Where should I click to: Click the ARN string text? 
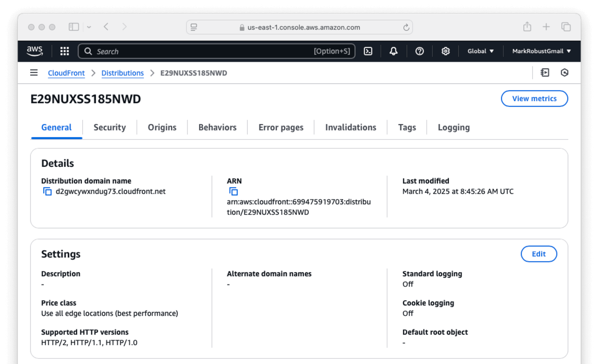pyautogui.click(x=299, y=207)
